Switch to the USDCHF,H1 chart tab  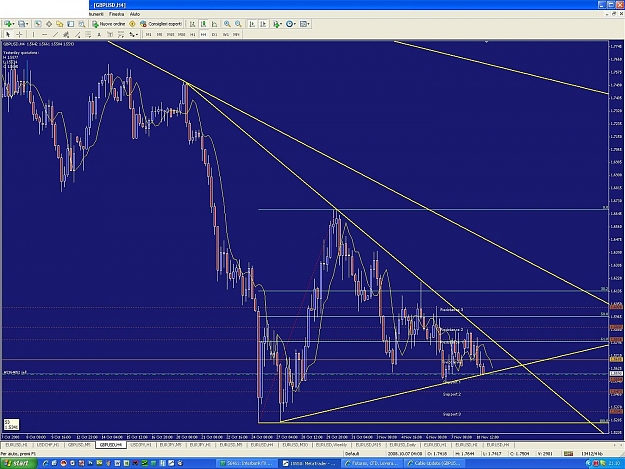(48, 445)
